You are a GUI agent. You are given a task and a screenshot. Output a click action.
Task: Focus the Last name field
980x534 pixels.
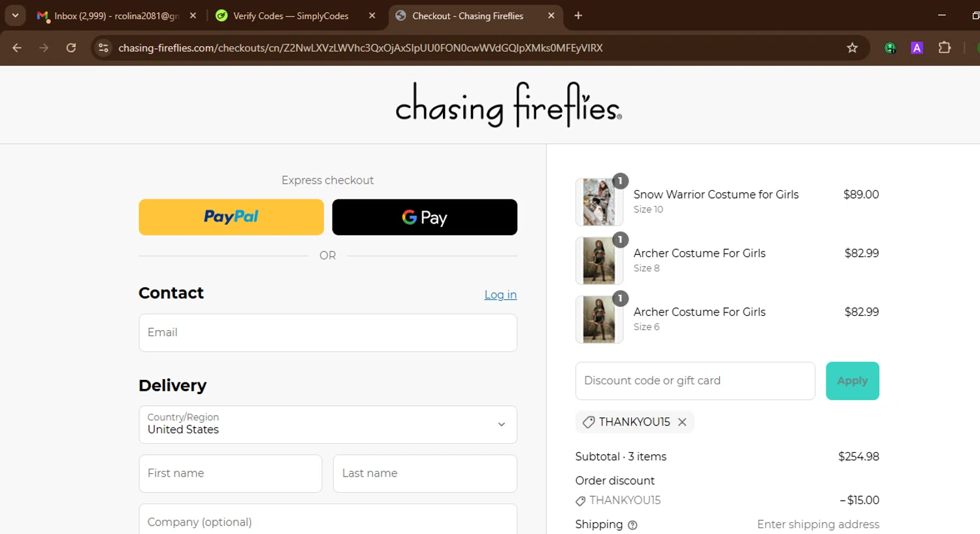(x=425, y=473)
